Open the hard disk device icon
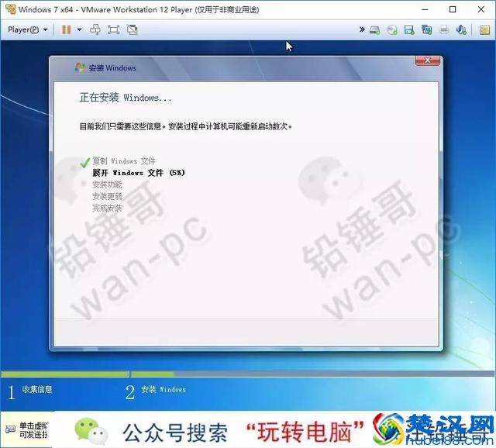The image size is (496, 448). (x=375, y=30)
